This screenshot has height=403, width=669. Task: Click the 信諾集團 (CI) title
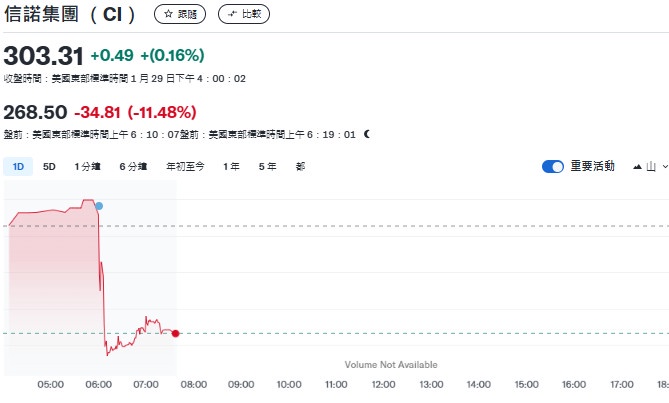pyautogui.click(x=70, y=14)
